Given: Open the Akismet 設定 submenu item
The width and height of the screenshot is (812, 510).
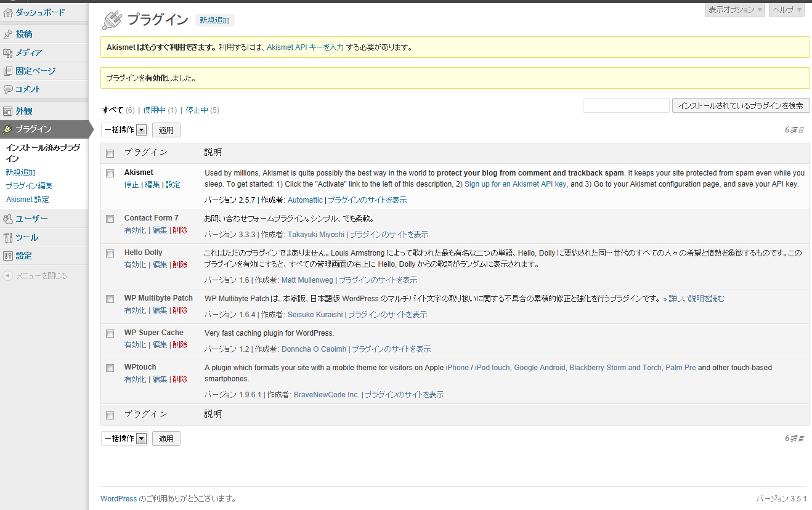Looking at the screenshot, I should tap(27, 200).
